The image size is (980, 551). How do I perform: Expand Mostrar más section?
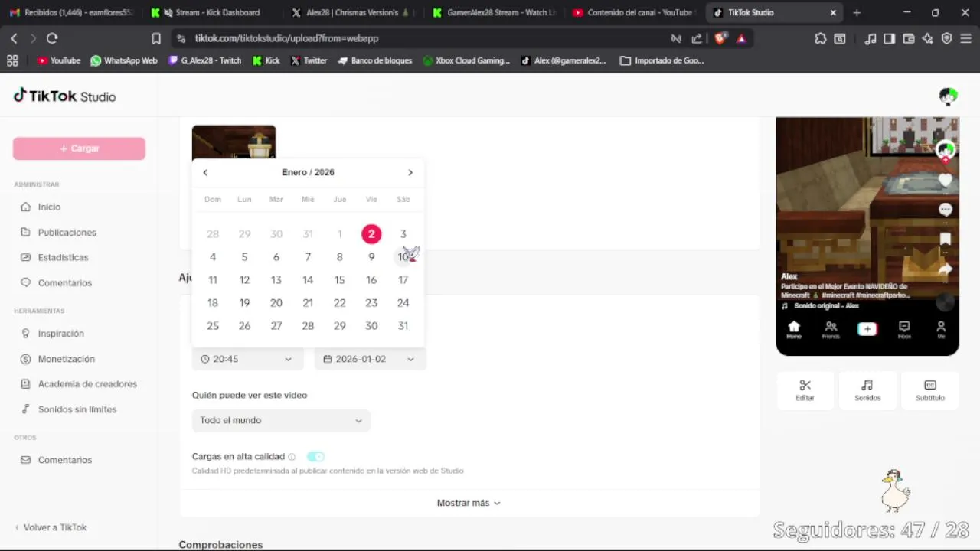click(x=469, y=503)
